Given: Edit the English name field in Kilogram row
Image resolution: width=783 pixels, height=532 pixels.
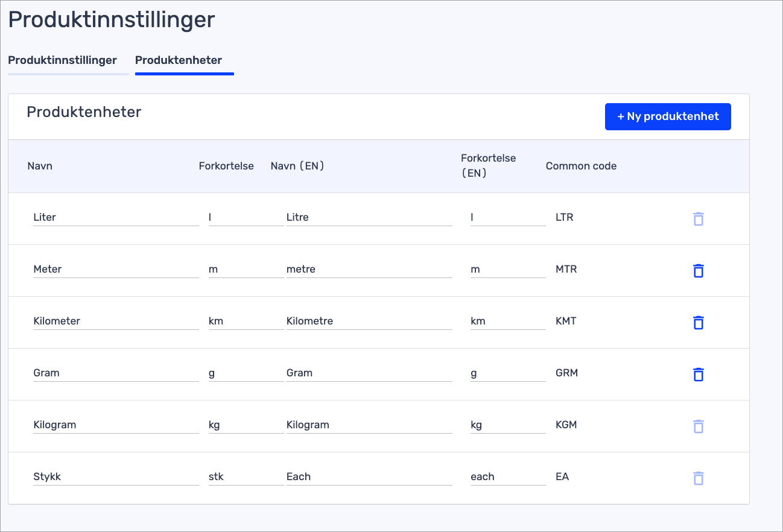Looking at the screenshot, I should 369,425.
